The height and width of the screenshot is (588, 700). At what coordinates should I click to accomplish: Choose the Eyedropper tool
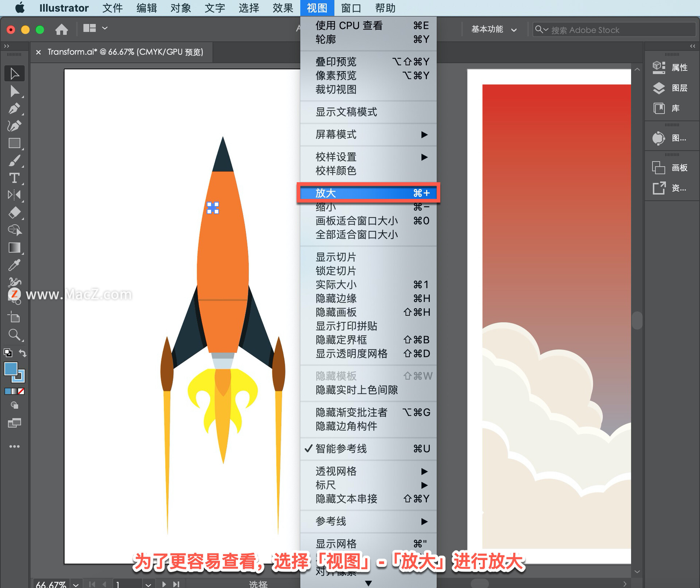14,265
